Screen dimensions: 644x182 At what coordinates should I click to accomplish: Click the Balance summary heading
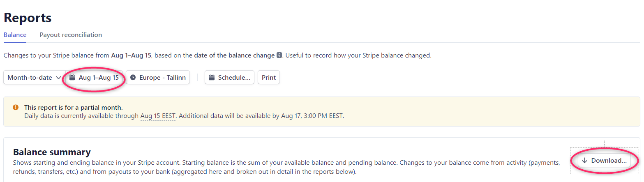(52, 152)
